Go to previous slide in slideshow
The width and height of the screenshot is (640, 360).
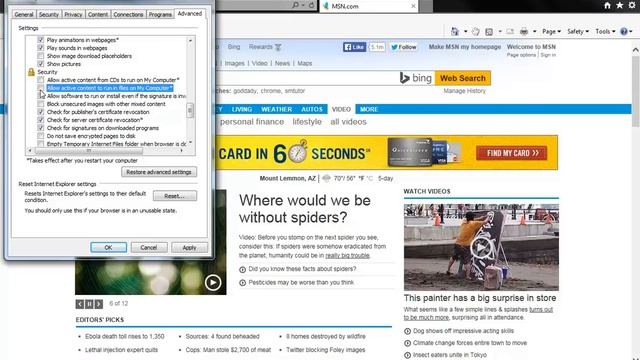point(80,304)
